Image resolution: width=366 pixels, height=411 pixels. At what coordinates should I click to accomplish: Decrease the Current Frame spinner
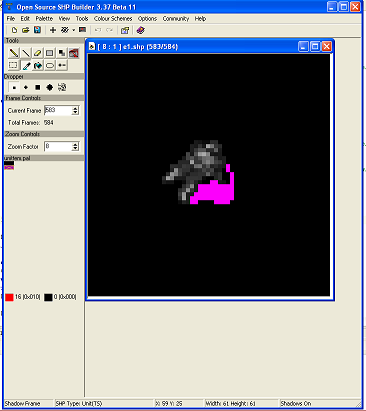(75, 113)
